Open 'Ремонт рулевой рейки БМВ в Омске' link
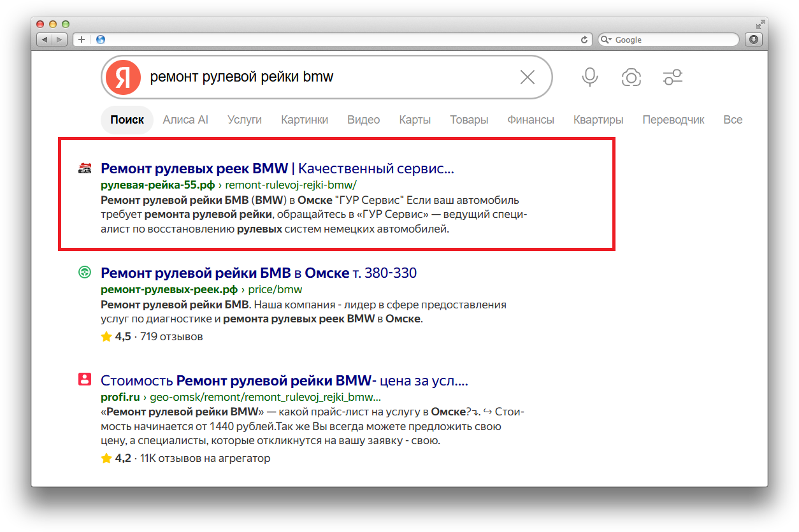The image size is (799, 532). click(259, 273)
